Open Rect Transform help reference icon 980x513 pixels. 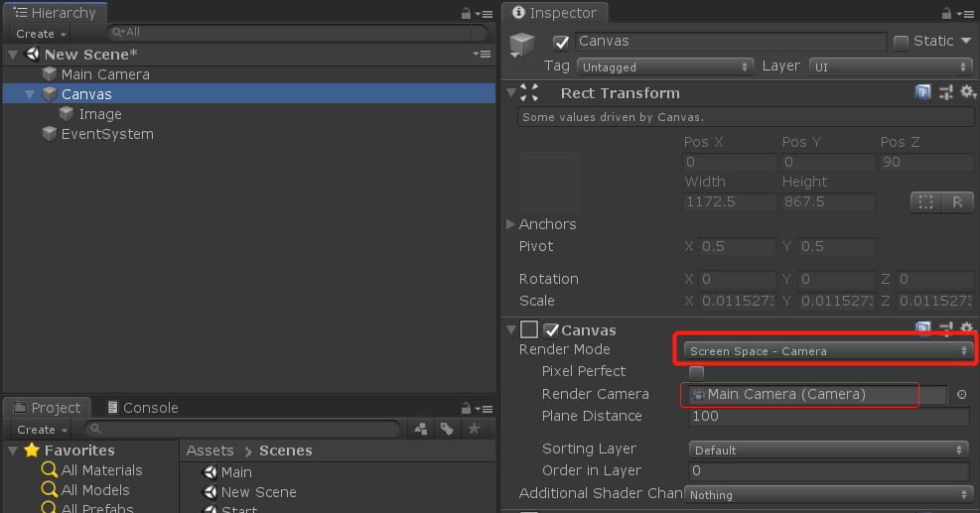[922, 92]
